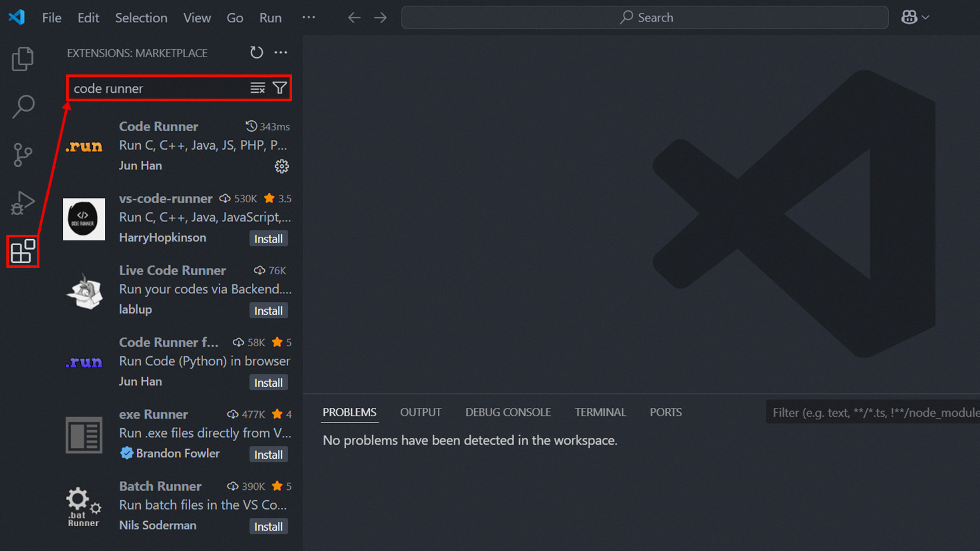Click publisher name Brandon Fowler

(x=178, y=454)
